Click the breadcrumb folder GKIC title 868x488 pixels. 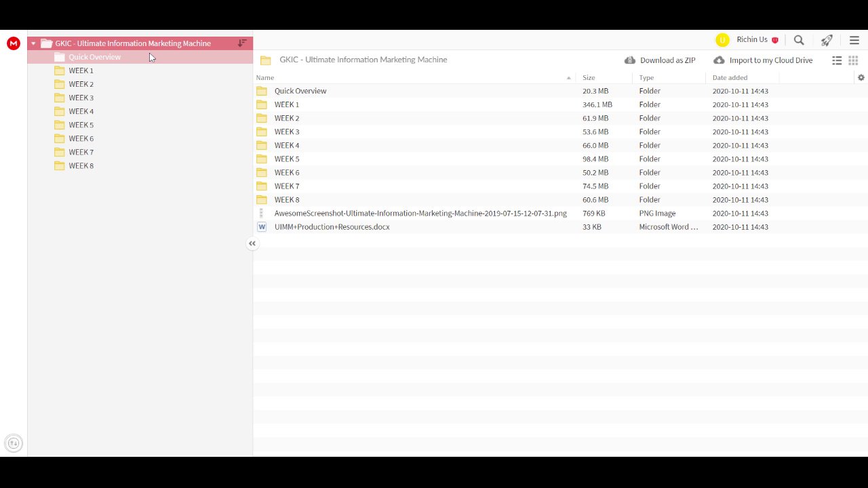coord(363,60)
